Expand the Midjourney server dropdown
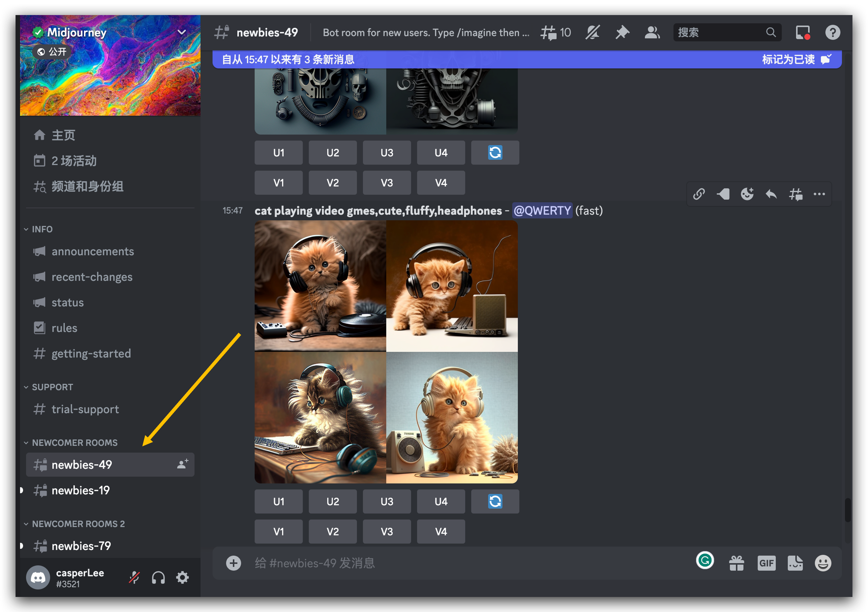Viewport: 868px width, 612px height. (182, 32)
